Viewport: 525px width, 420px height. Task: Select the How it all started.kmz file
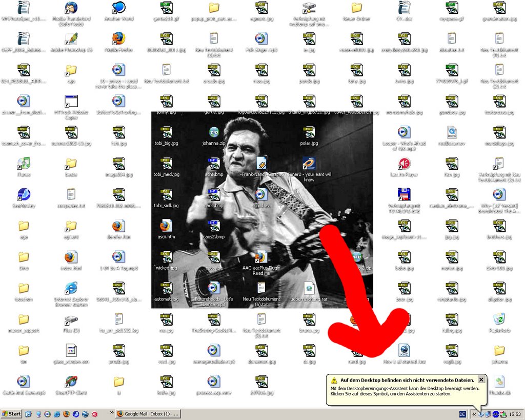pyautogui.click(x=404, y=351)
